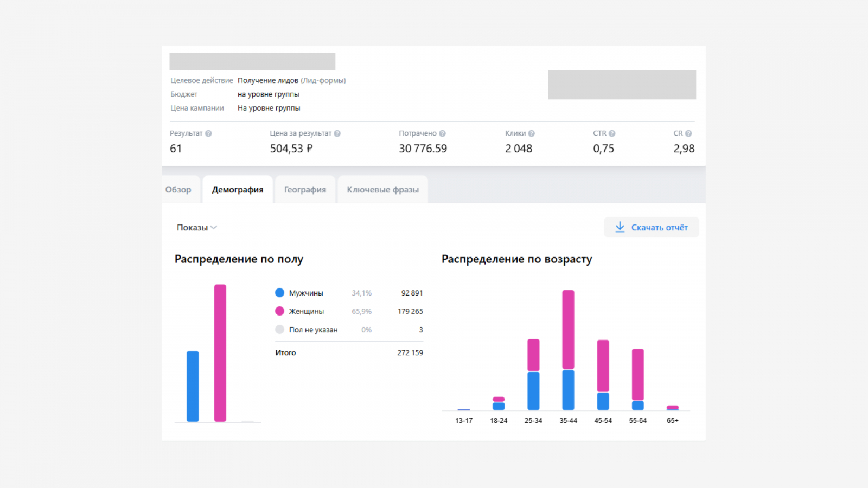The image size is (868, 488).
Task: Click the men impressions count 92 891
Action: (412, 293)
